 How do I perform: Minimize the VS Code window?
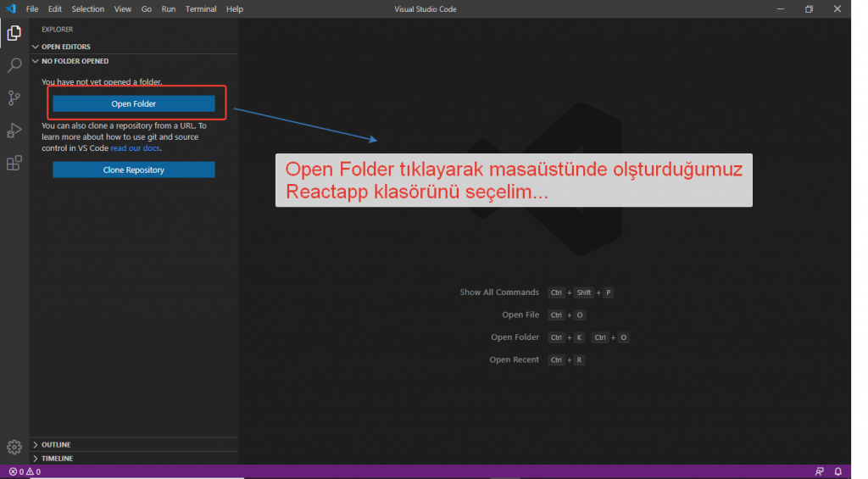(781, 8)
